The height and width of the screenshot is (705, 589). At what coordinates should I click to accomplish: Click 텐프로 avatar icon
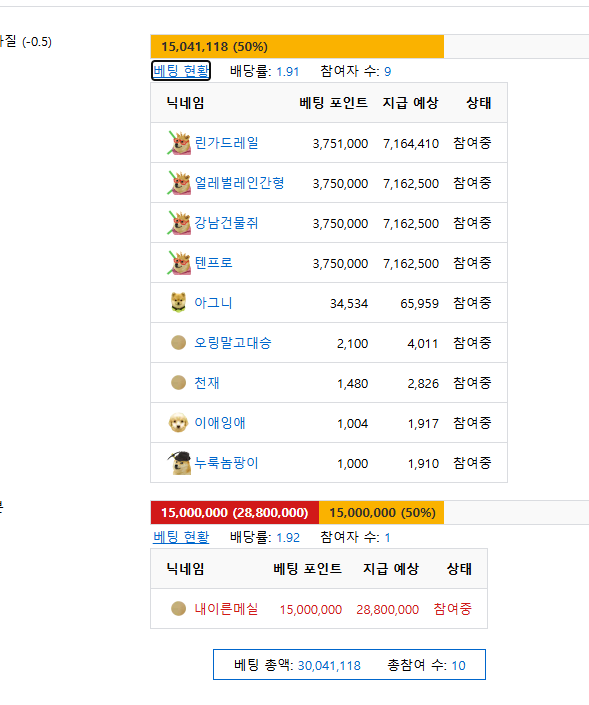(179, 263)
